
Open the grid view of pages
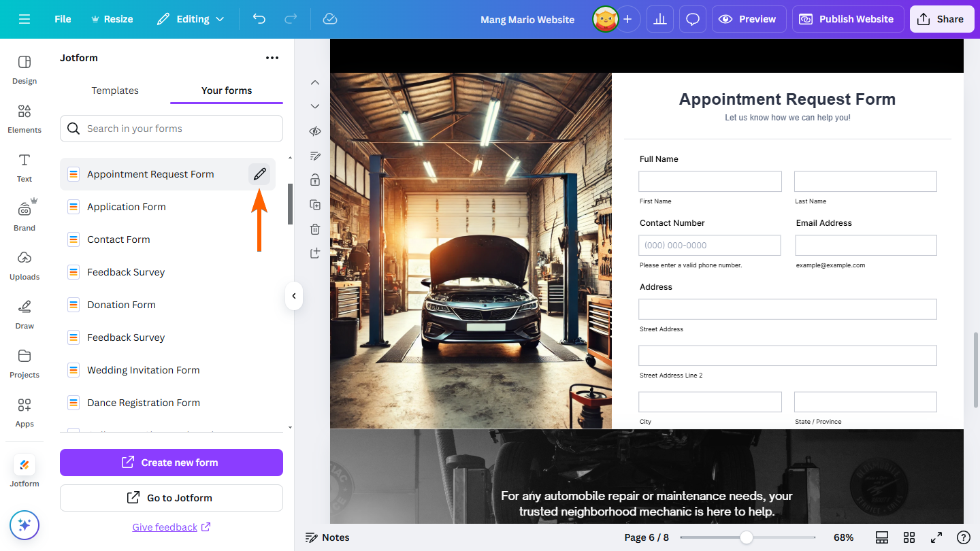point(909,537)
